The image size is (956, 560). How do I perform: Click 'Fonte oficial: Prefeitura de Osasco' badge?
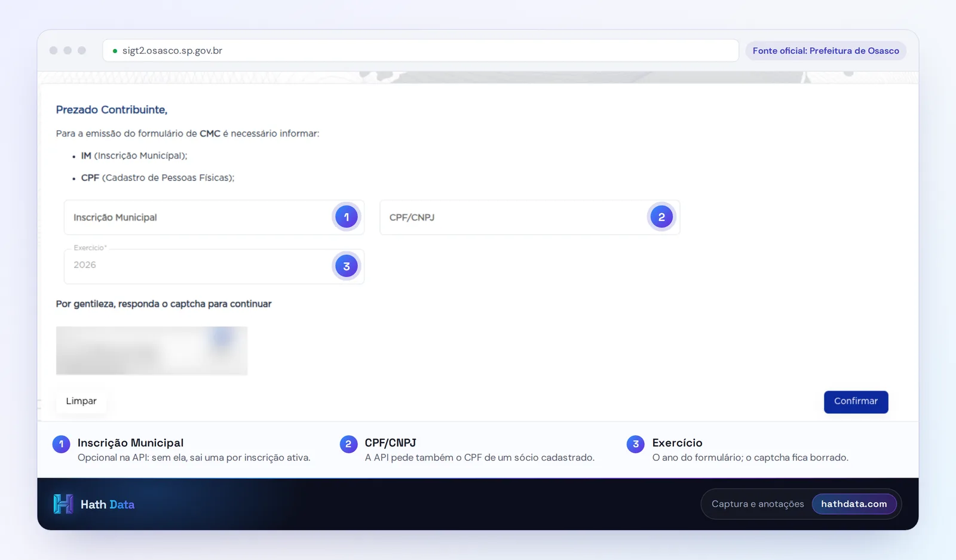coord(826,51)
